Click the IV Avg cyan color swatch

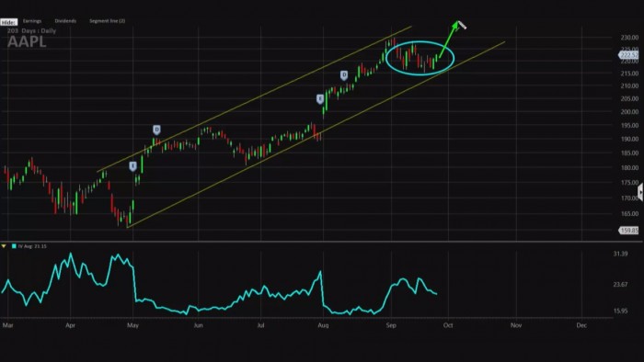click(14, 246)
